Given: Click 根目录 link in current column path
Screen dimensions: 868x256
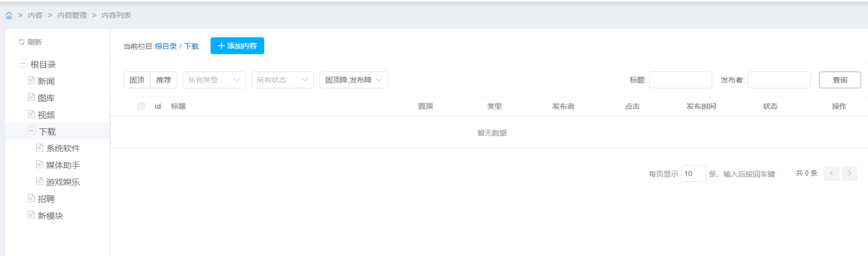Looking at the screenshot, I should pos(166,46).
